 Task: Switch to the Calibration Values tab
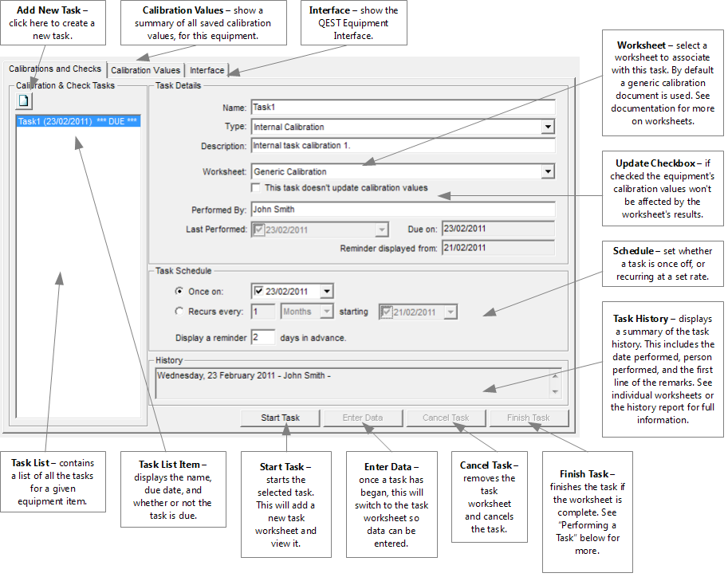145,71
